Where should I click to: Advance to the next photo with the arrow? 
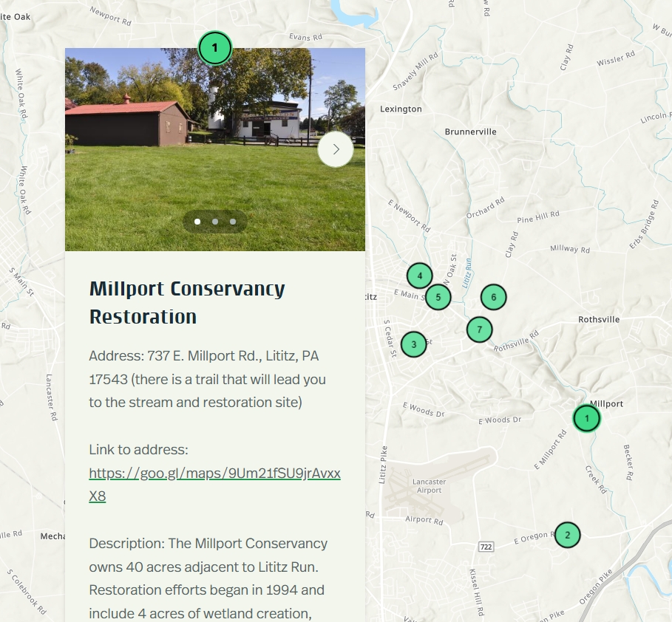[x=336, y=149]
